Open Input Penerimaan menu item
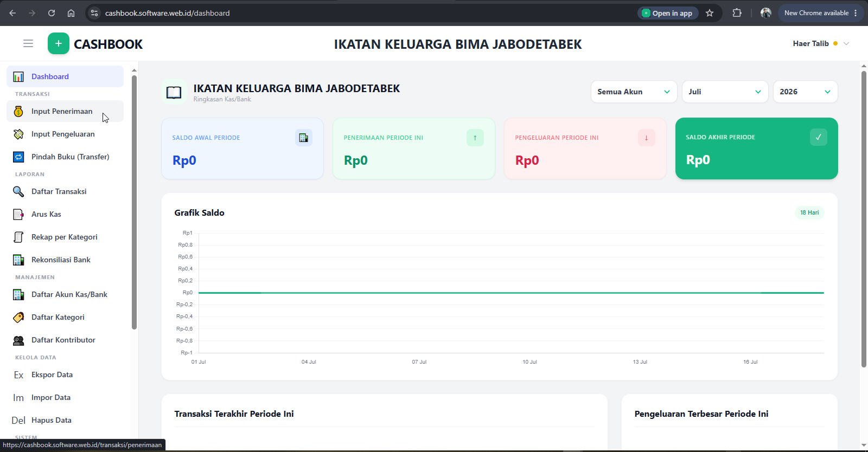This screenshot has height=452, width=868. tap(65, 111)
